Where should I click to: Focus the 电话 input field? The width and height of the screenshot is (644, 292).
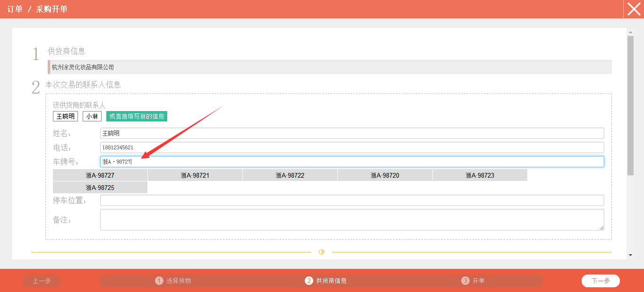pos(352,147)
